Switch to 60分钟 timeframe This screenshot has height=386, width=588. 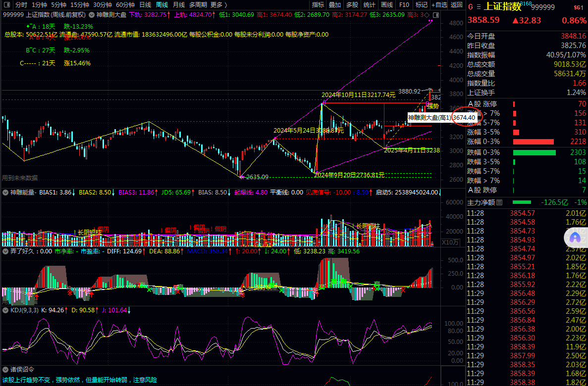[125, 4]
